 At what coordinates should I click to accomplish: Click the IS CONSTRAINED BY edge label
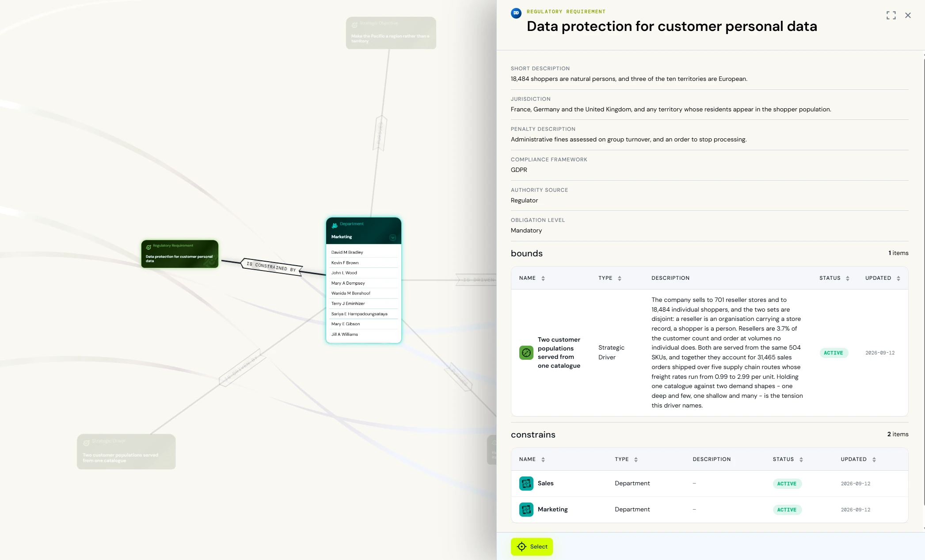[x=271, y=267]
